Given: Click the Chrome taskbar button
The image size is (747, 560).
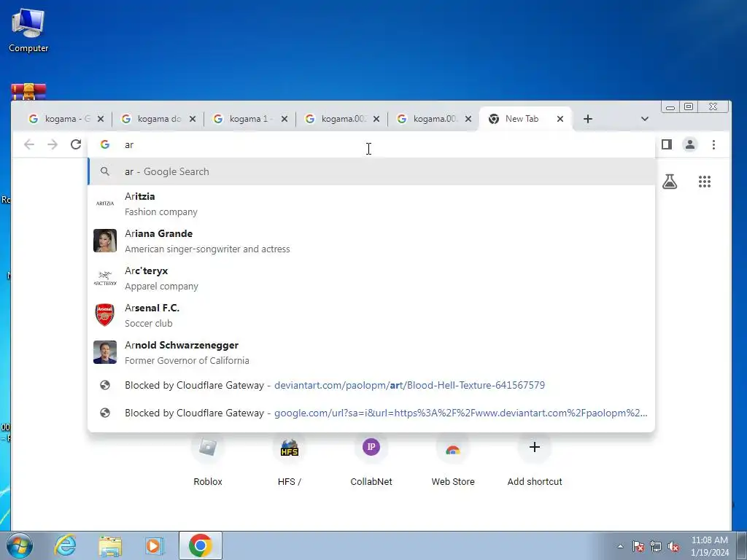Looking at the screenshot, I should click(x=201, y=545).
